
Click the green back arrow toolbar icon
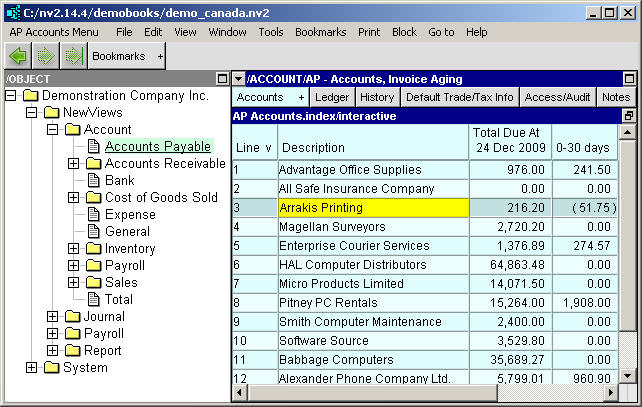click(18, 56)
